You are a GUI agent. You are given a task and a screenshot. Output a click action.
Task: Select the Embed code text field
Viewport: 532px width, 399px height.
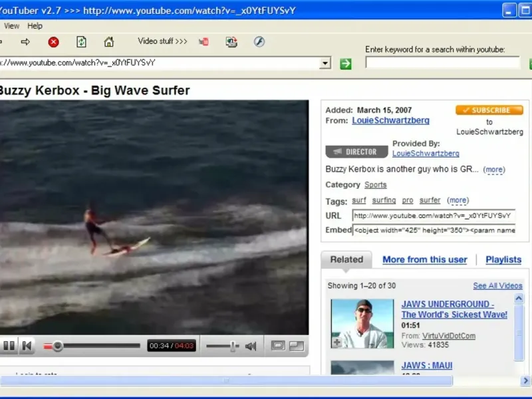pyautogui.click(x=434, y=230)
